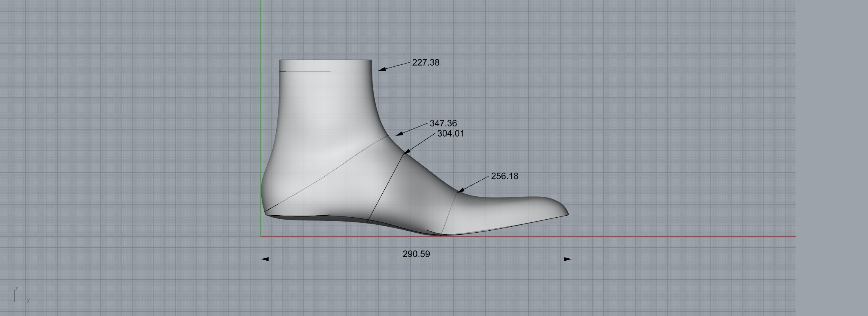Pick the right arrowhead of the 290.59 dimension

(568, 259)
